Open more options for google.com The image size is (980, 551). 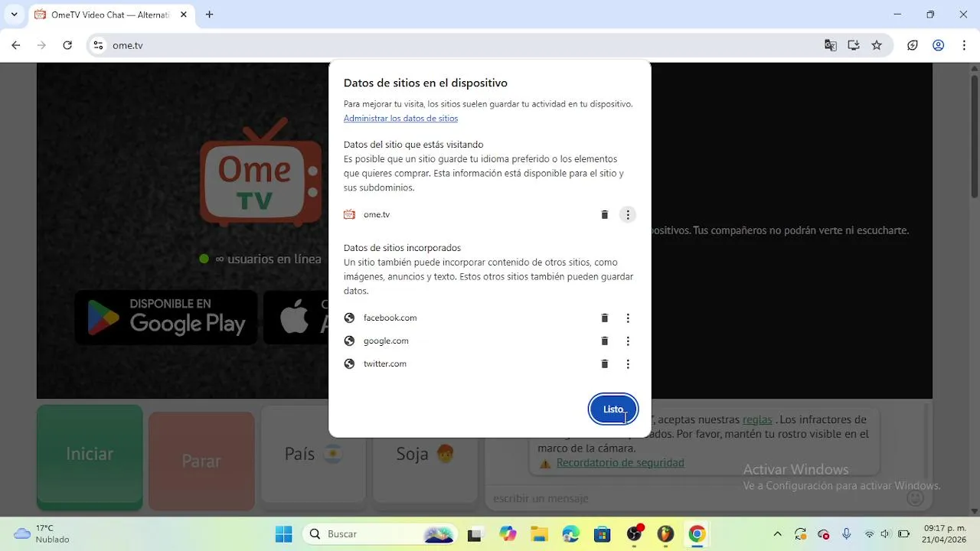pyautogui.click(x=628, y=341)
